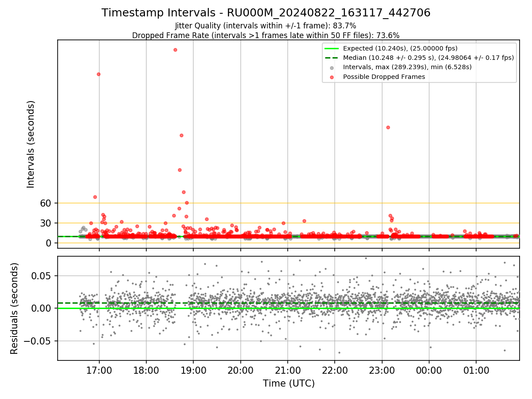The image size is (532, 399).
Task: Click the 30 tick label on intervals axis
Action: pyautogui.click(x=47, y=223)
